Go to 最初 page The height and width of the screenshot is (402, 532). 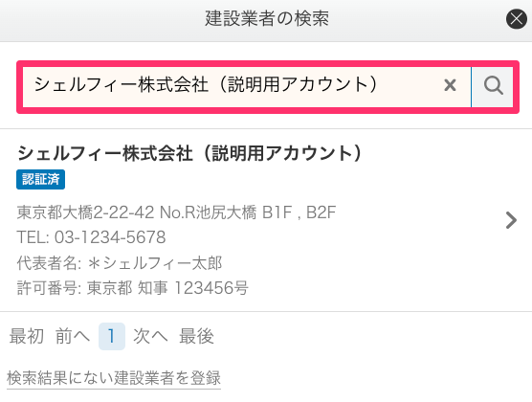point(27,336)
